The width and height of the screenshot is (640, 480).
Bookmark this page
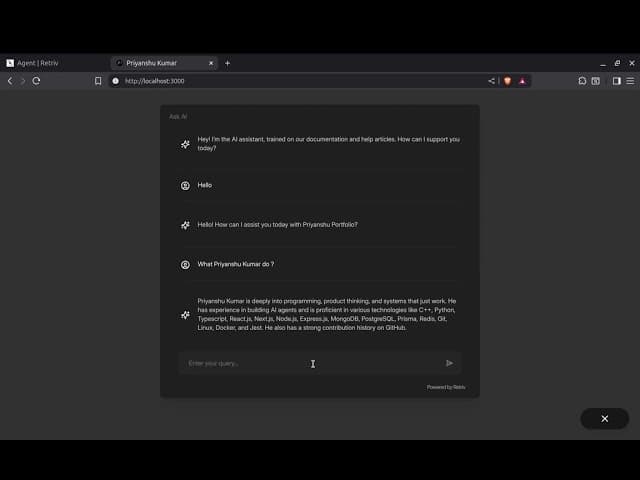point(98,81)
